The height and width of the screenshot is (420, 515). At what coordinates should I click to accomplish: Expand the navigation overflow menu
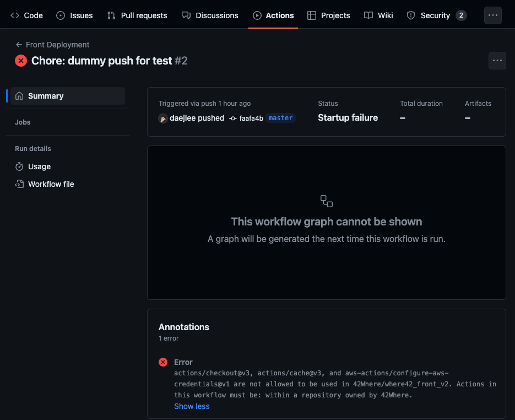click(x=492, y=15)
